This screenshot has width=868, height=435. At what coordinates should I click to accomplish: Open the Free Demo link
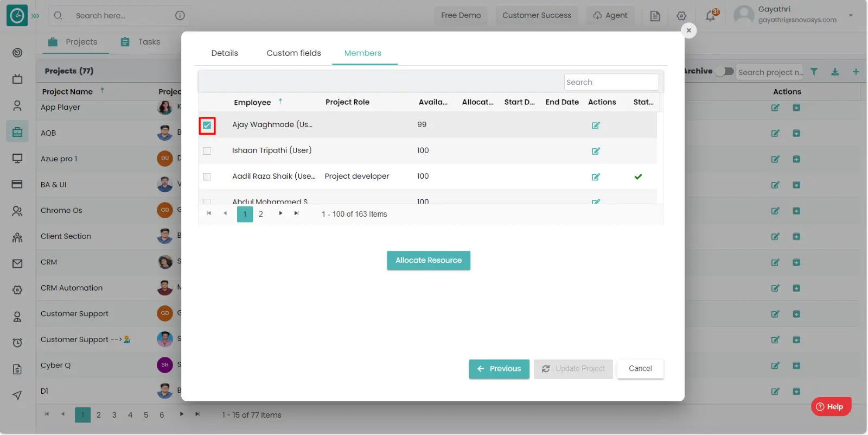[461, 15]
